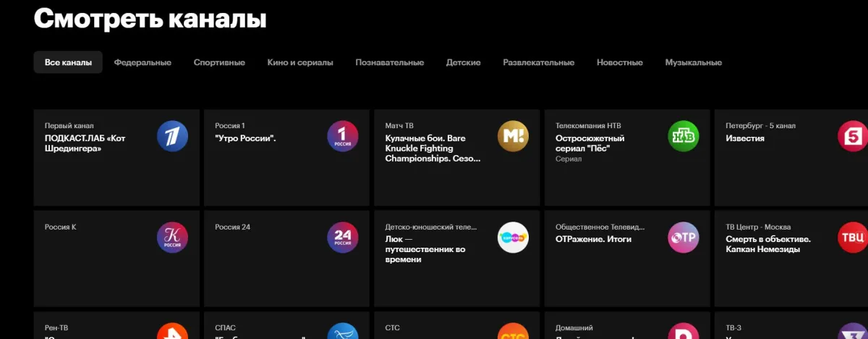Open the Известия program title
Image resolution: width=868 pixels, height=339 pixels.
tap(745, 138)
